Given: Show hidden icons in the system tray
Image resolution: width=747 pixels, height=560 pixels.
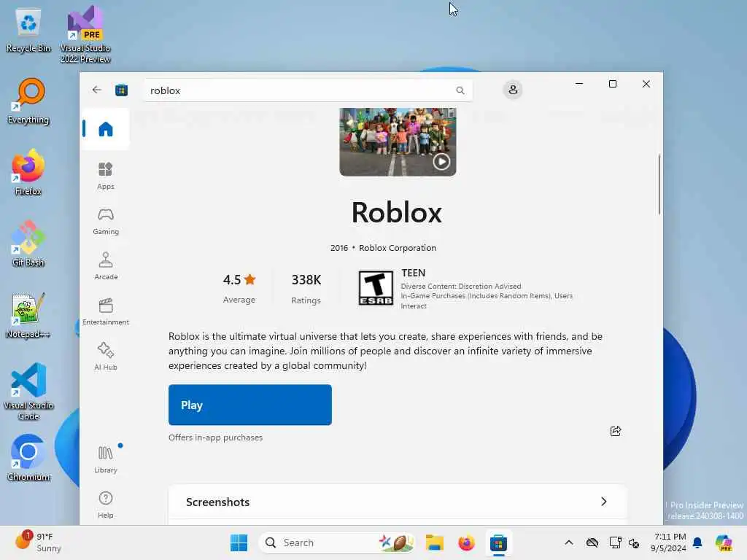Looking at the screenshot, I should [569, 542].
